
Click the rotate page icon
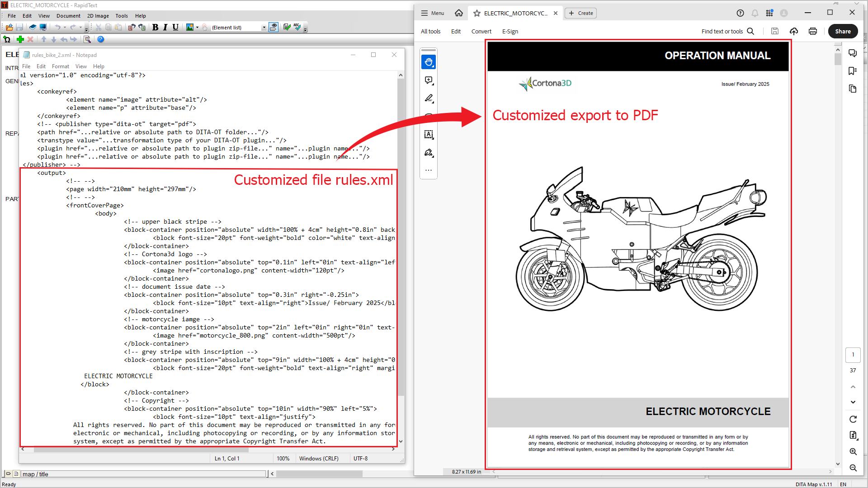coord(853,419)
